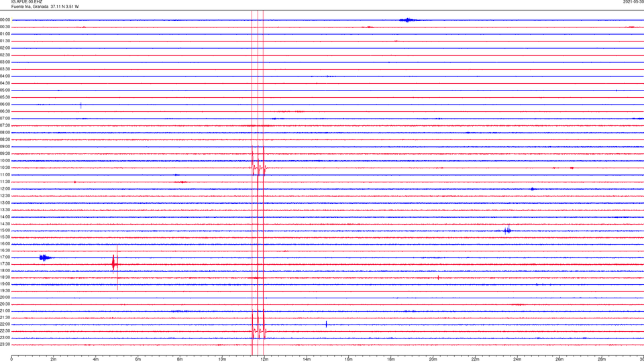Select the 07:30 trace time label
Viewport: 644px width, 362px height.
(5, 125)
